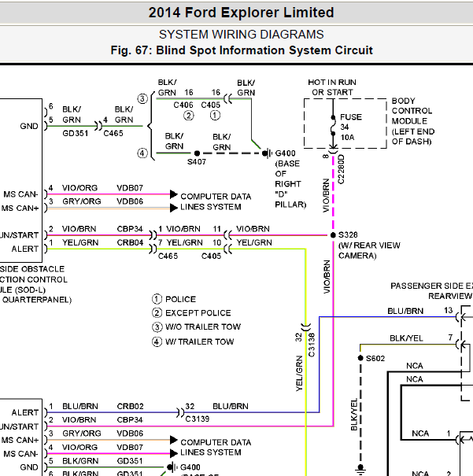This screenshot has height=476, width=473.
Task: Click 'Fig. 67: Blind Spot Information System Circuit'
Action: point(242,50)
